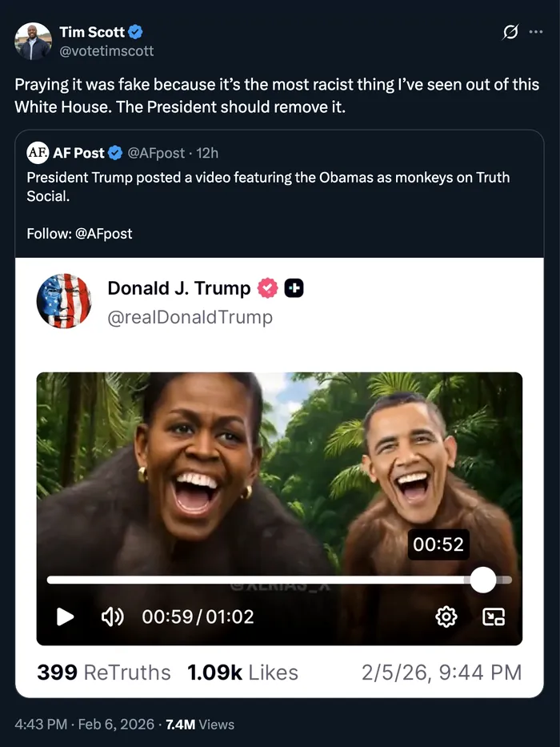Click the black plus badge icon
This screenshot has width=560, height=747.
pyautogui.click(x=294, y=288)
